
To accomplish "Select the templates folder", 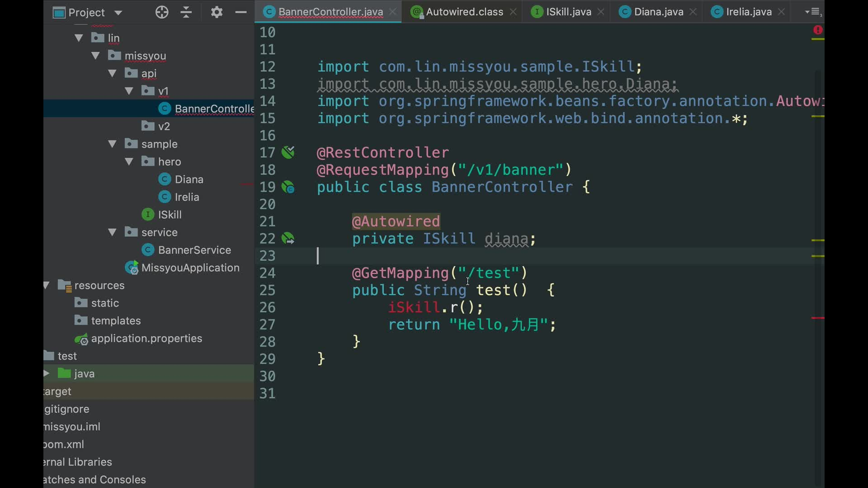I will coord(116,321).
